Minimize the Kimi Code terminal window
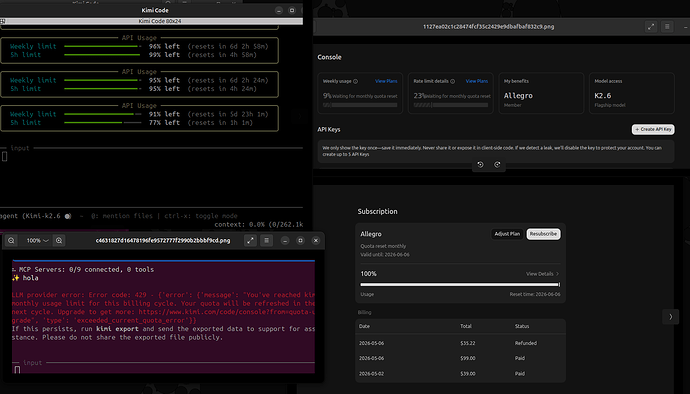690x394 pixels. [279, 10]
